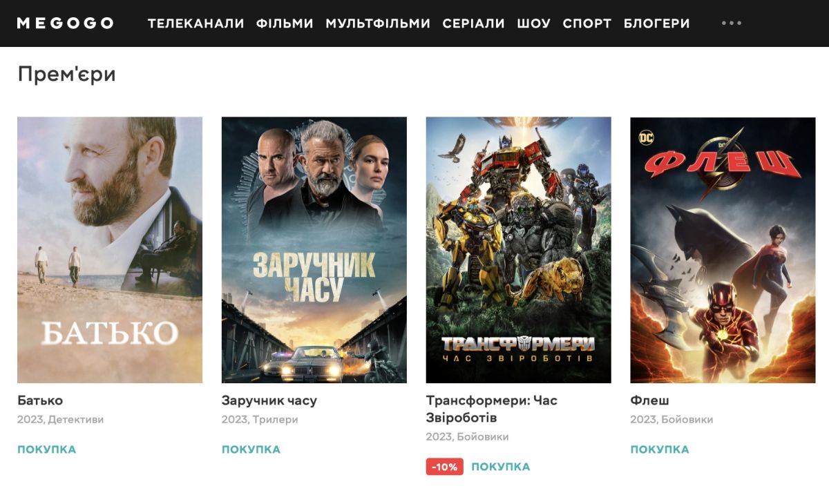Click ПОКУПКА under Флеш
The image size is (829, 504).
(660, 449)
